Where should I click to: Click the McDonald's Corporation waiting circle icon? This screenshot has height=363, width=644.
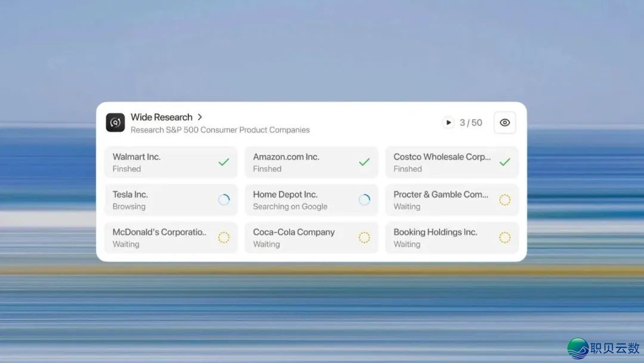(x=224, y=238)
